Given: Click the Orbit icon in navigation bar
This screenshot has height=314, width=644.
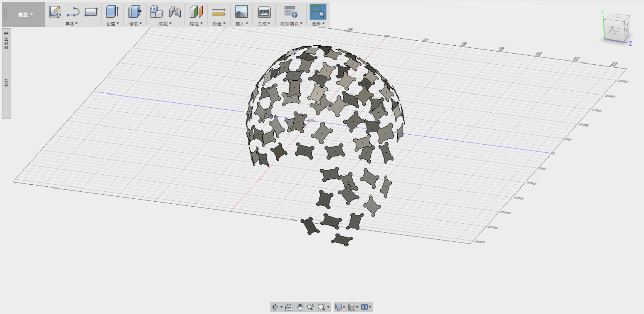Looking at the screenshot, I should click(275, 307).
